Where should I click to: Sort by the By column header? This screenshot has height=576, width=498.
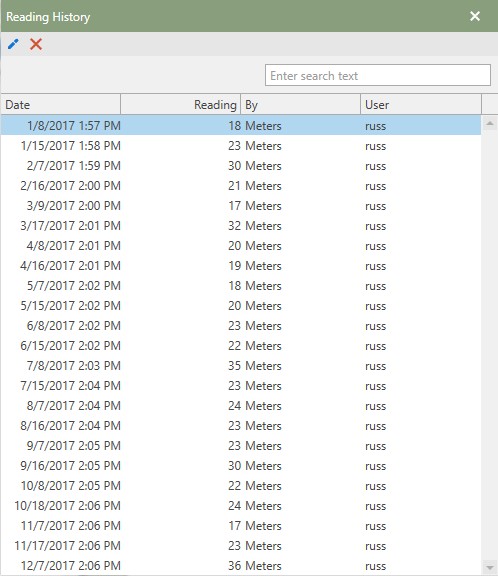click(300, 105)
